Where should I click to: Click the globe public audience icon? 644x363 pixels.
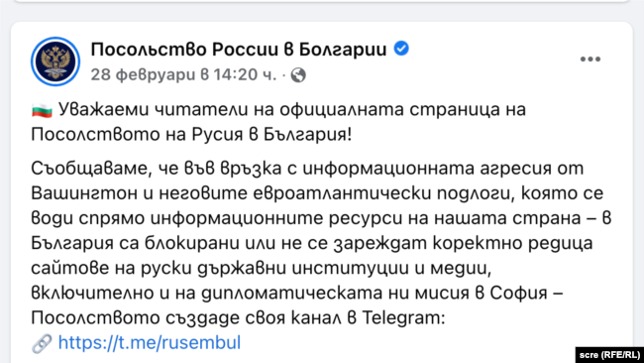[298, 75]
